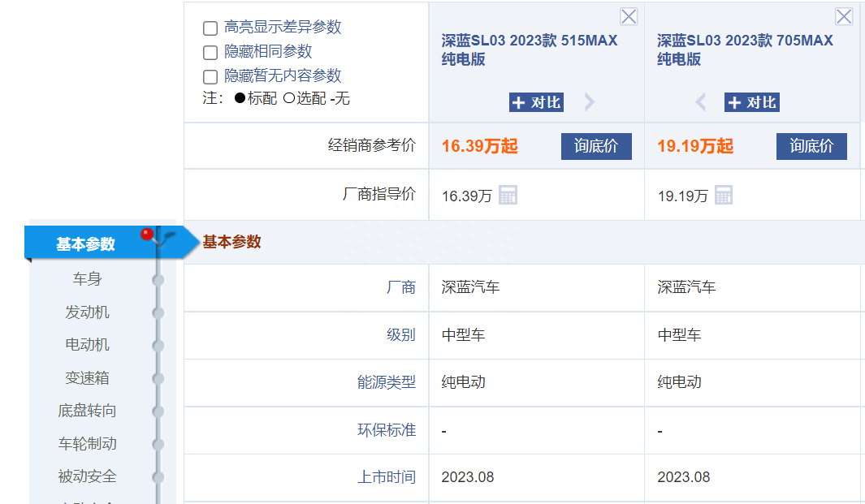
Task: Click right arrow under 515MAX column
Action: (590, 102)
